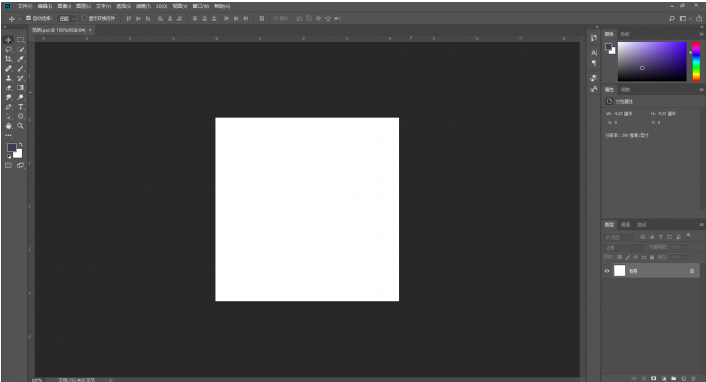This screenshot has width=706, height=382.
Task: Toggle the Auto-Select checkbox
Action: click(28, 18)
